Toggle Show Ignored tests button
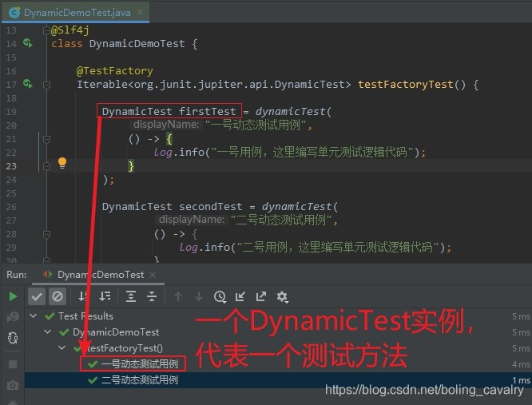 [x=58, y=297]
